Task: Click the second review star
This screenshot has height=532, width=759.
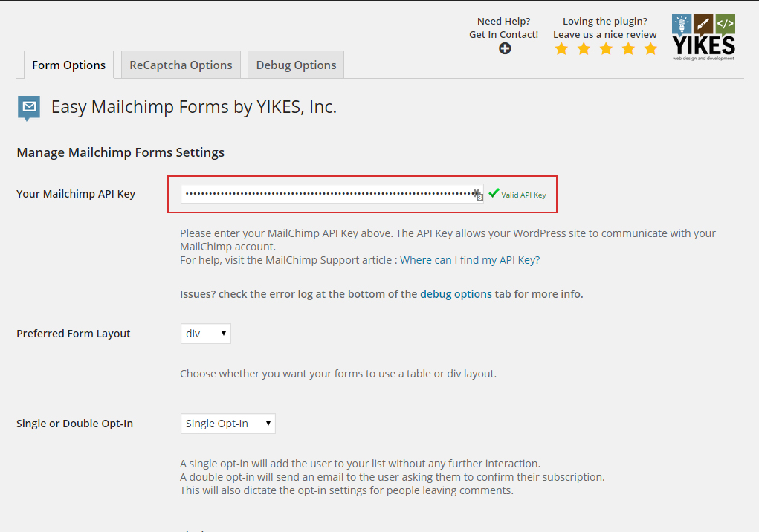Action: click(x=584, y=48)
